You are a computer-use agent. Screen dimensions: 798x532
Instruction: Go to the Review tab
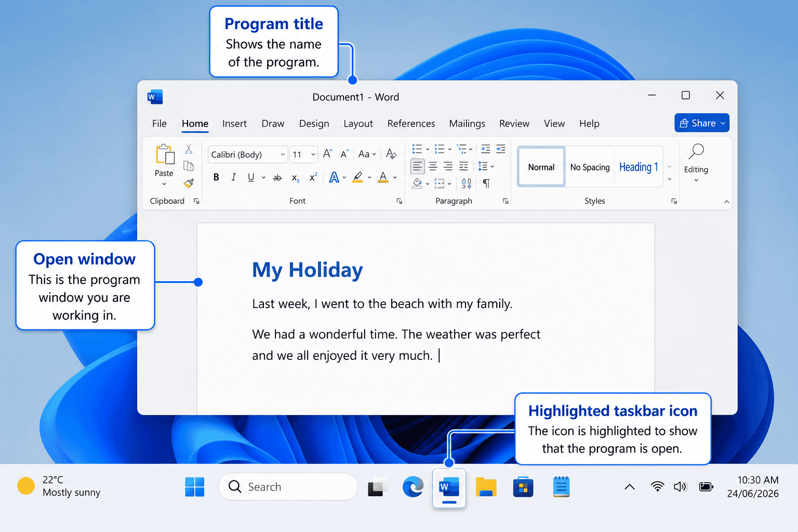click(x=514, y=124)
